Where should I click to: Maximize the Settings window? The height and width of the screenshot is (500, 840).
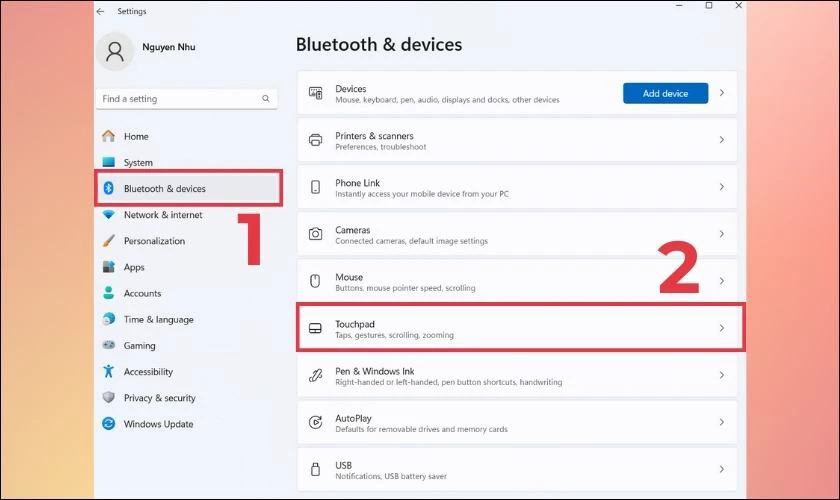[709, 5]
